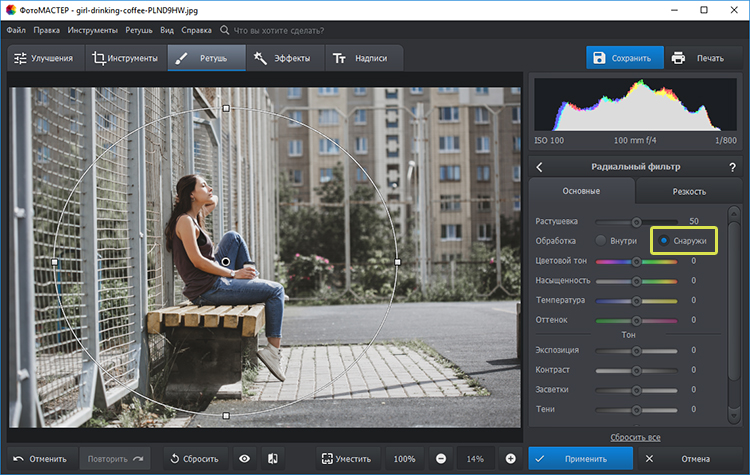Click the before/after compare icon
750x475 pixels.
[x=271, y=458]
